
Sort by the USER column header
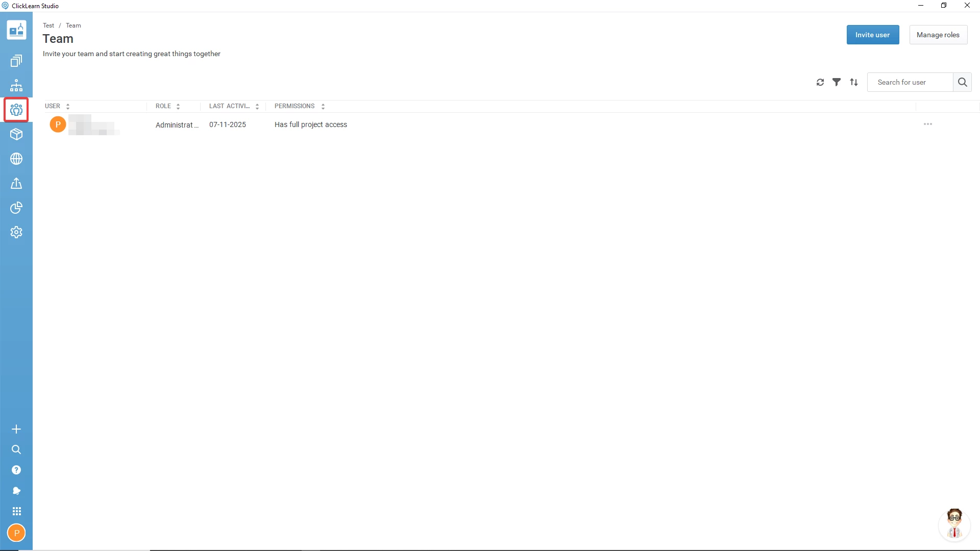click(53, 106)
